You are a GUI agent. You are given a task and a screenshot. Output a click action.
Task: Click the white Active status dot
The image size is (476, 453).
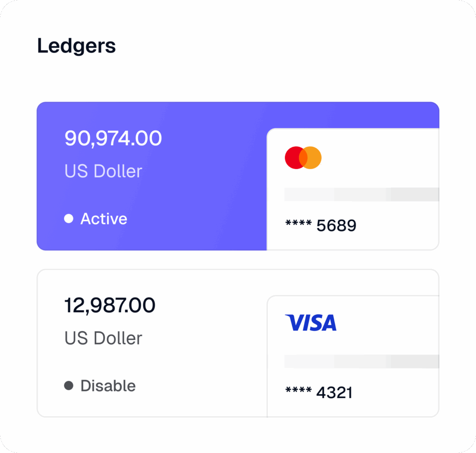pyautogui.click(x=69, y=218)
